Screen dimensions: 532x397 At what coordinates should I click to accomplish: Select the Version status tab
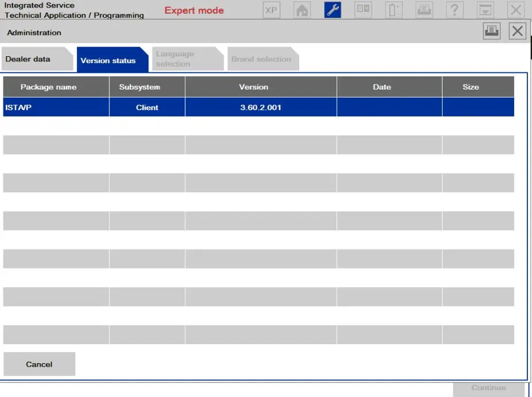pos(112,60)
